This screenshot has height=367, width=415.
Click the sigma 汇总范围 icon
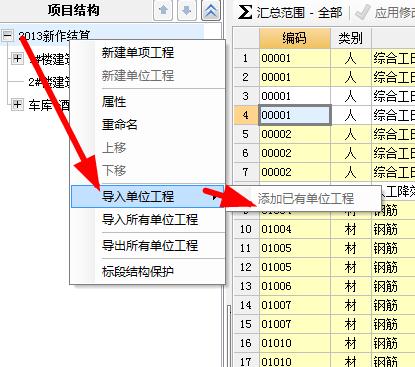[x=245, y=12]
